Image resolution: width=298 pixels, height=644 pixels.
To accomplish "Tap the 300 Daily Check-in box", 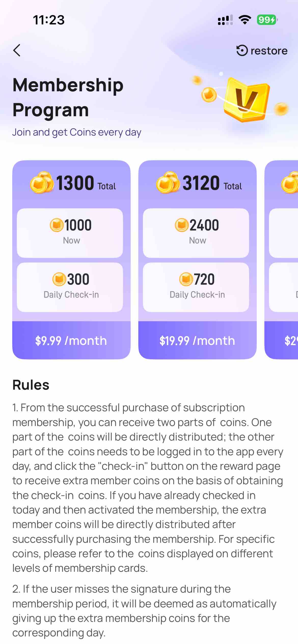I will [70, 287].
